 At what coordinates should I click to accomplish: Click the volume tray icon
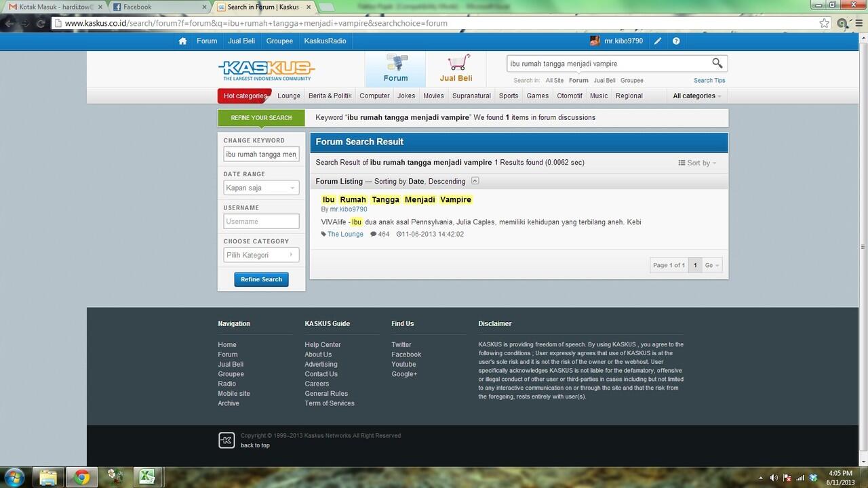(x=774, y=478)
